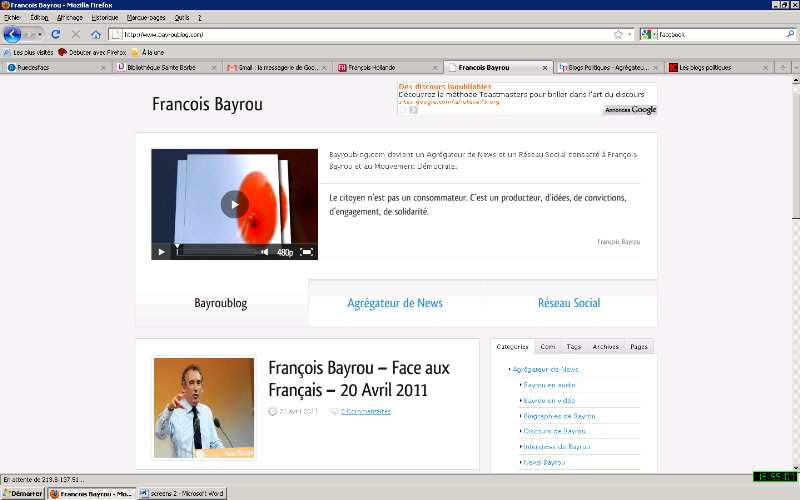Viewport: 800px width, 500px height.
Task: Click the browser back arrow button
Action: 13,34
